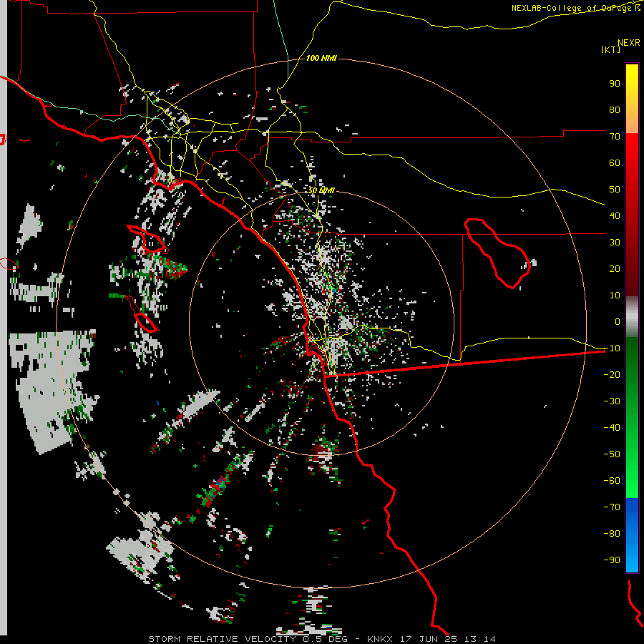Click the [KT] units label above the color bar

point(611,49)
